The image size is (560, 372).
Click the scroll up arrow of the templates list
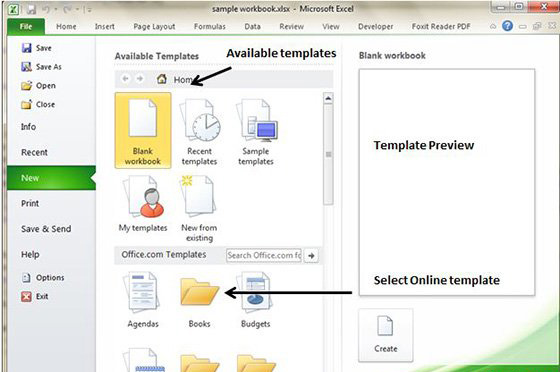tap(328, 98)
